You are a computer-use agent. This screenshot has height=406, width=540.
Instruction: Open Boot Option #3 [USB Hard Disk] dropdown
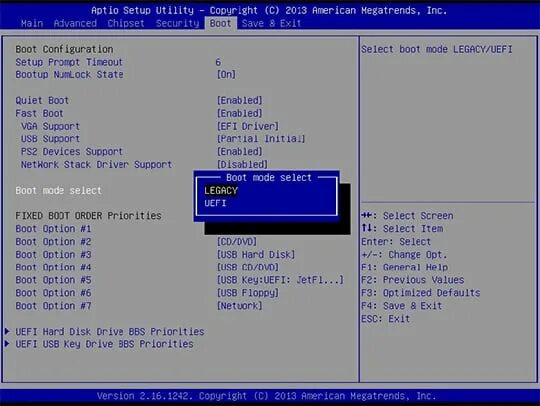(256, 255)
